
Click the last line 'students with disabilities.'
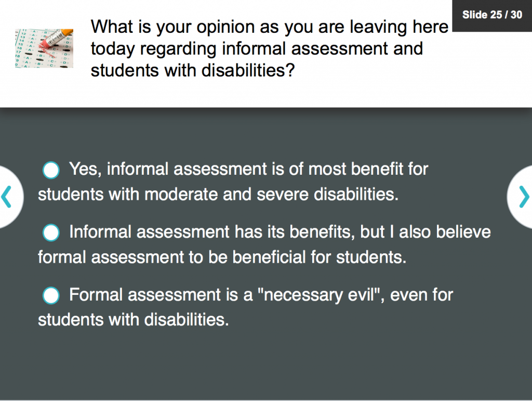click(x=133, y=320)
